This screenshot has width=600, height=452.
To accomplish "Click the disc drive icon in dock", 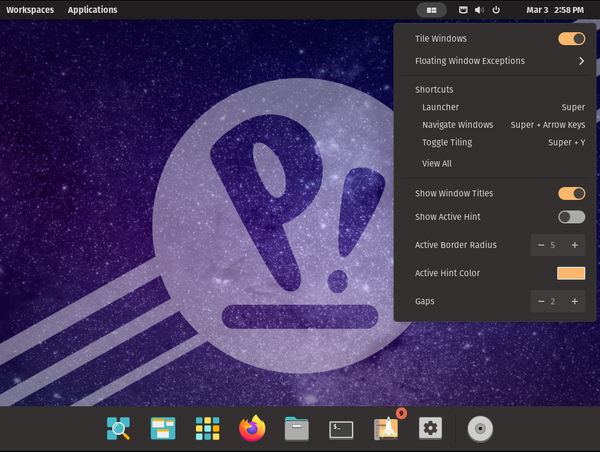I will tap(480, 429).
